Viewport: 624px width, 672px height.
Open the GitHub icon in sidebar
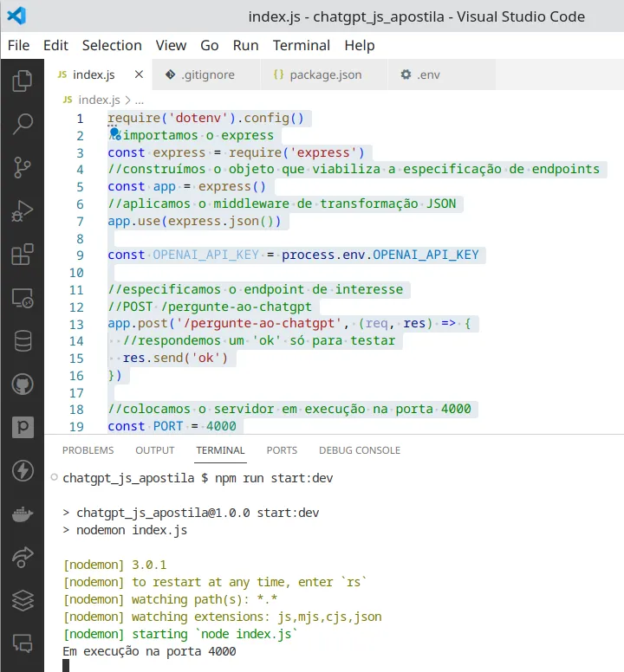[23, 384]
